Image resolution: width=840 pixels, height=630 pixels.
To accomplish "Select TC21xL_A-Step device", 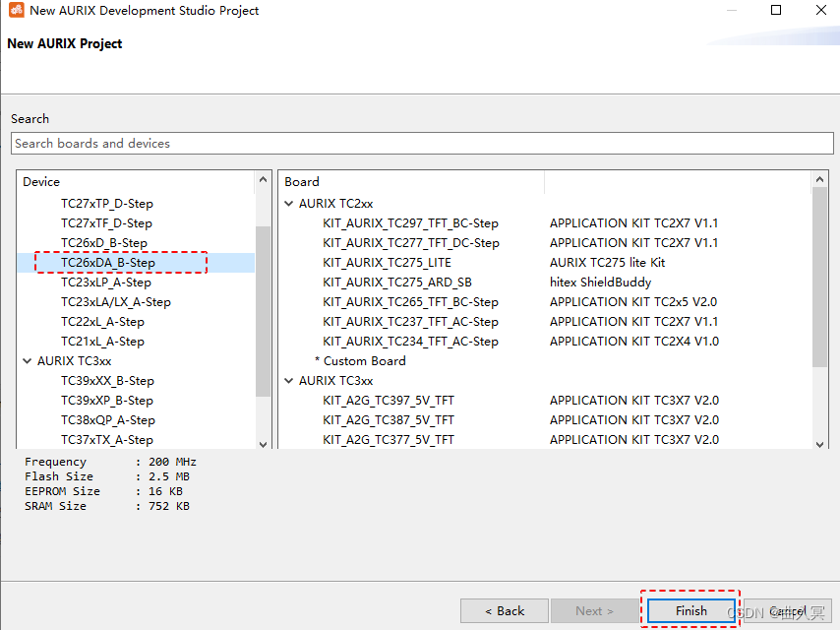I will [102, 342].
